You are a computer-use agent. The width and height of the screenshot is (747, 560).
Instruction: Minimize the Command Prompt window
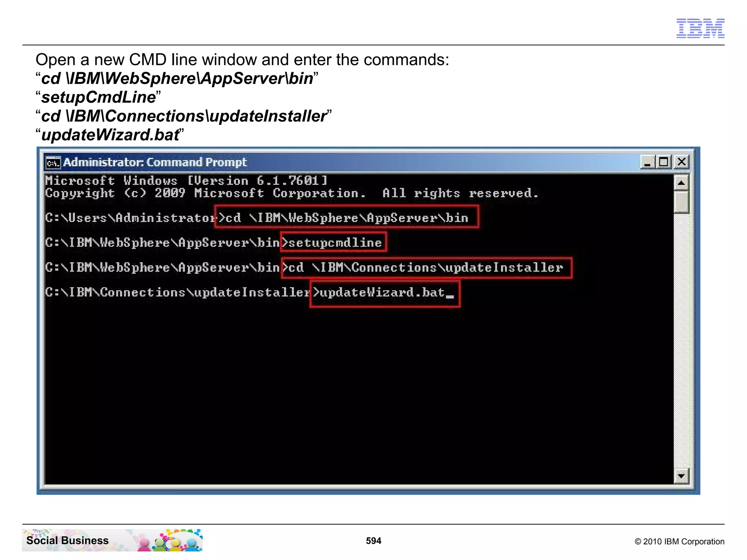647,162
